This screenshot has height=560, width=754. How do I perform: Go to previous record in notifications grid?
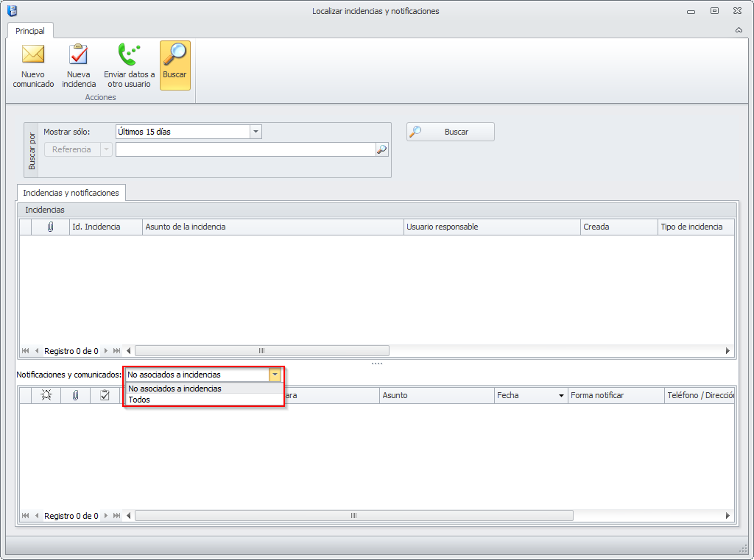tap(37, 516)
